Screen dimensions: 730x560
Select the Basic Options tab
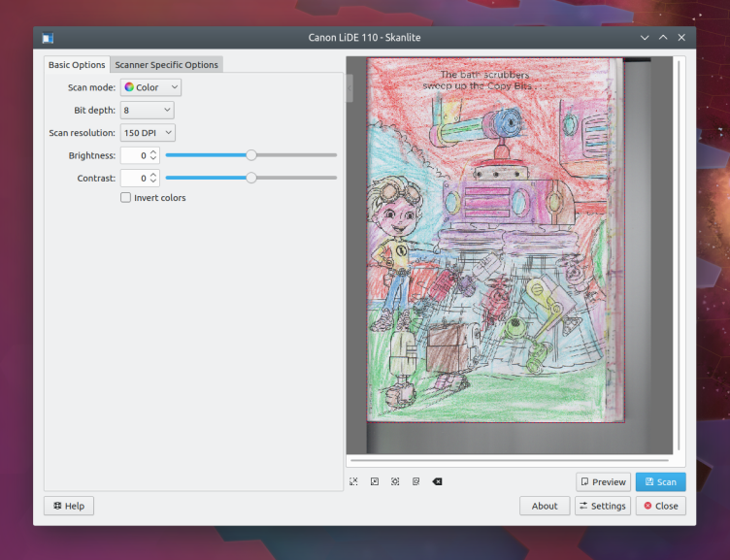point(77,65)
